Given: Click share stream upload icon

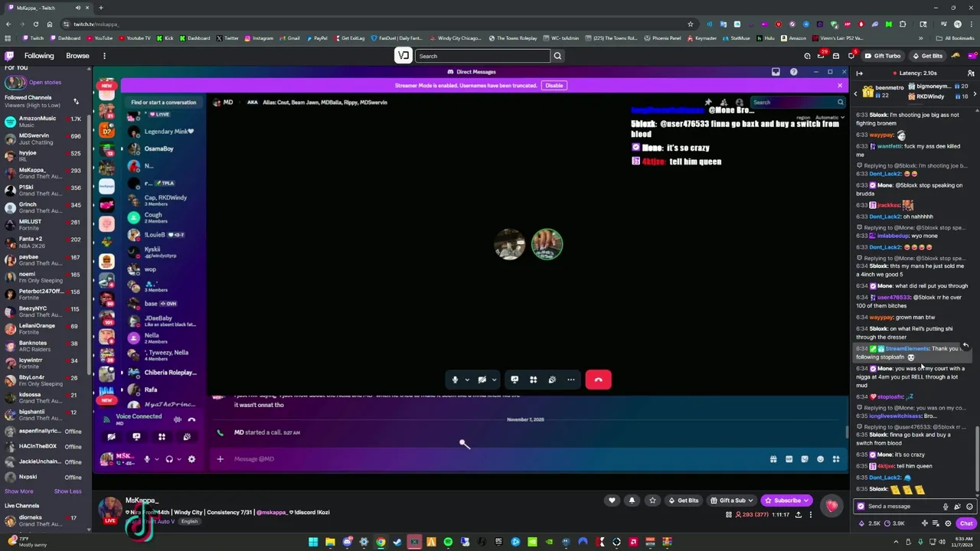Looking at the screenshot, I should (x=798, y=515).
